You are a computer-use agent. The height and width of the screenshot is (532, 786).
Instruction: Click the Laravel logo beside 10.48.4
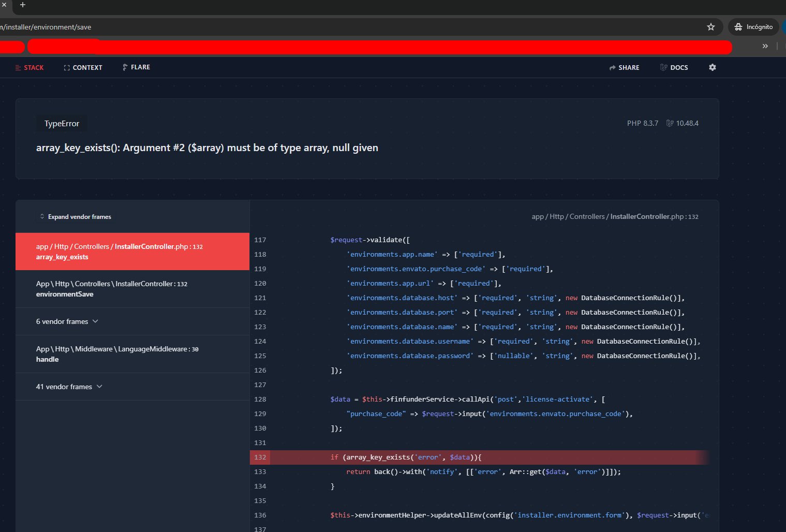coord(670,123)
